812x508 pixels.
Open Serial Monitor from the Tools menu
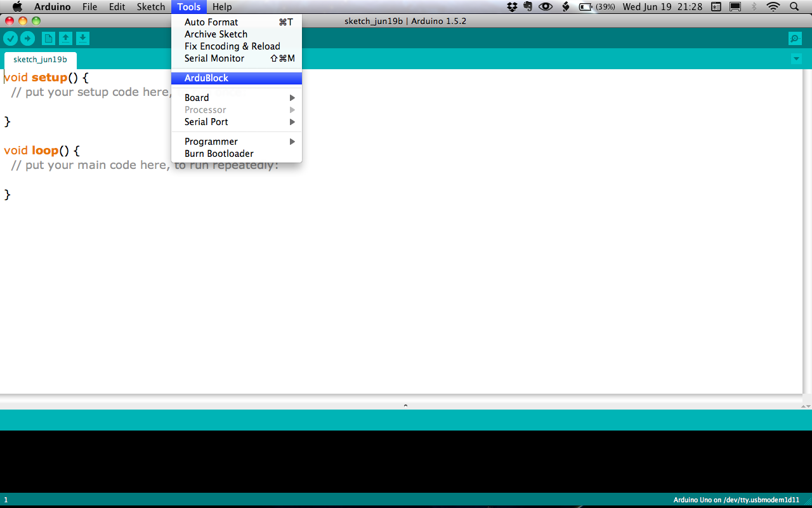point(237,58)
